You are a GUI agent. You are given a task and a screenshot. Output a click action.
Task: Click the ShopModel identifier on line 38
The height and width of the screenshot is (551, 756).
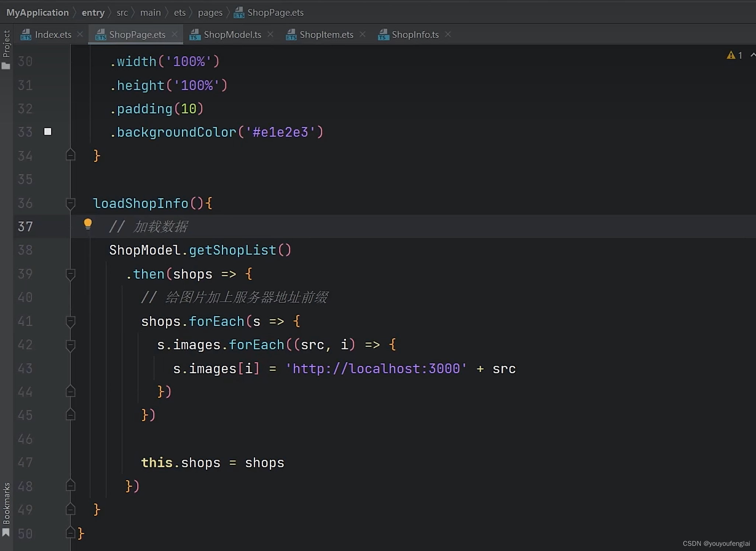point(144,250)
